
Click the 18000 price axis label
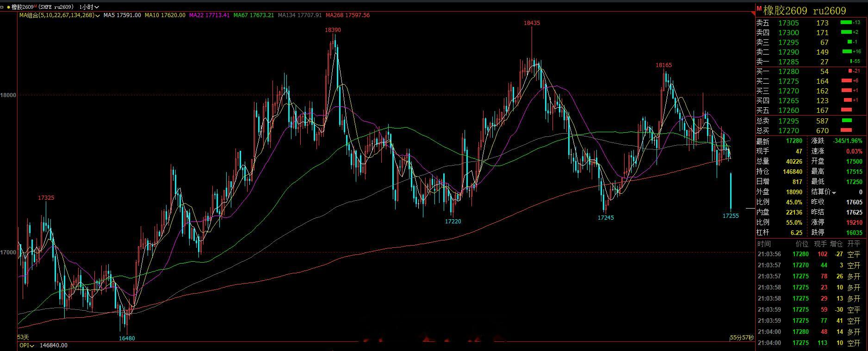click(x=9, y=95)
